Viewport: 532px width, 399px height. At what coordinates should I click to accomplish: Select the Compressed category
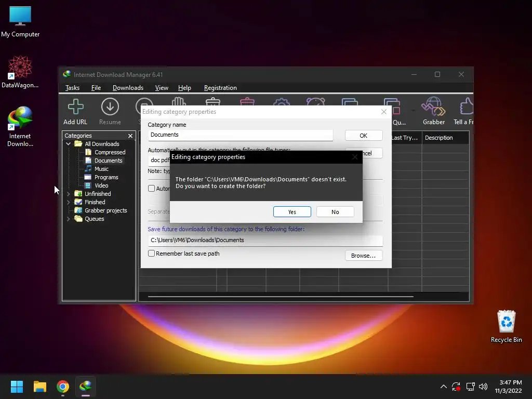tap(110, 152)
